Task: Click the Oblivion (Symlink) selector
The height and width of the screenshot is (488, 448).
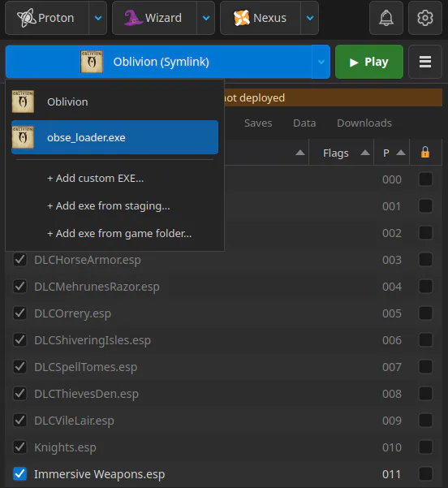Action: pyautogui.click(x=159, y=62)
